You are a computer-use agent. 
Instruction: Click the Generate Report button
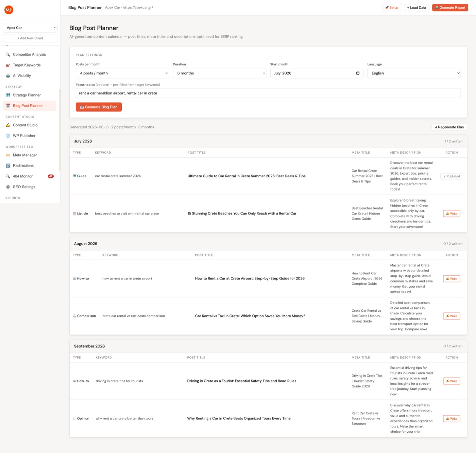(x=450, y=7)
